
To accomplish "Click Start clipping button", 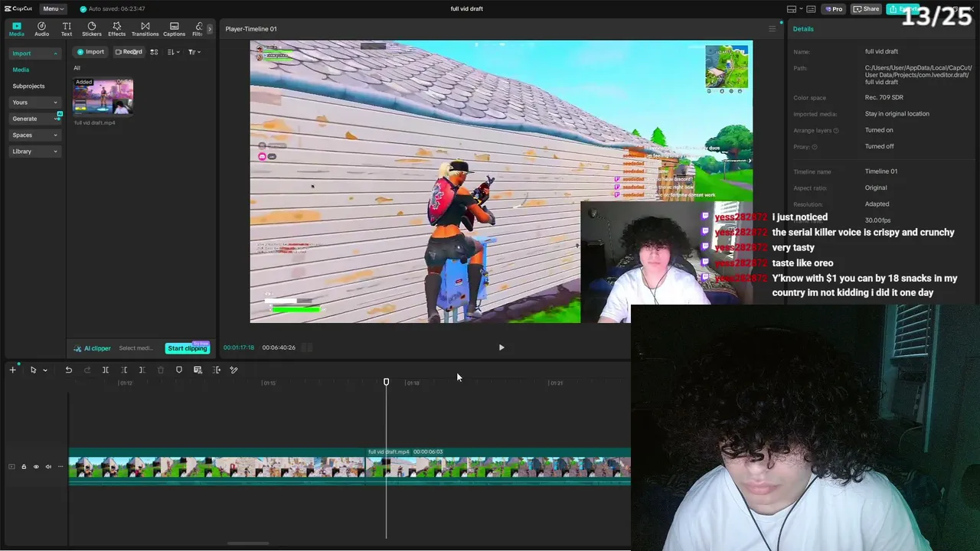I will (x=188, y=348).
